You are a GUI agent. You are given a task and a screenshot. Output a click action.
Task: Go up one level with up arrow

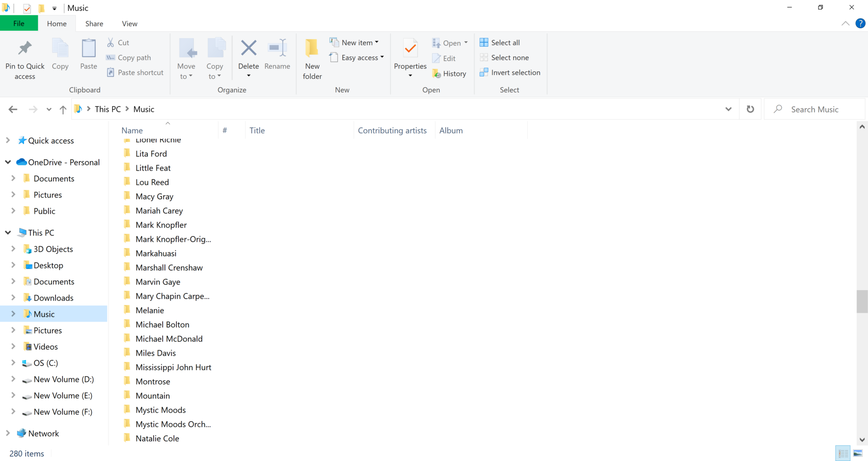[x=63, y=109]
